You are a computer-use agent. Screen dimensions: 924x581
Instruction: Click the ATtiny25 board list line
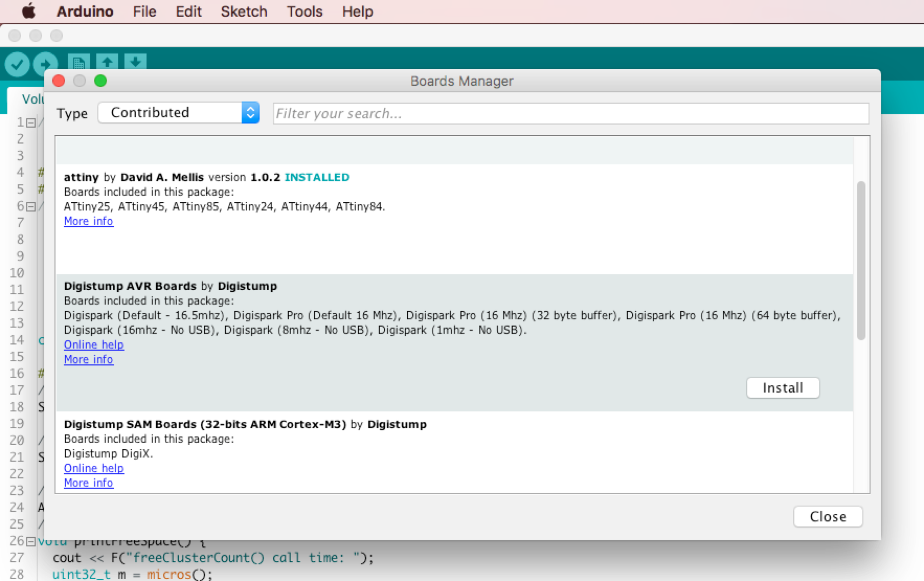point(225,207)
